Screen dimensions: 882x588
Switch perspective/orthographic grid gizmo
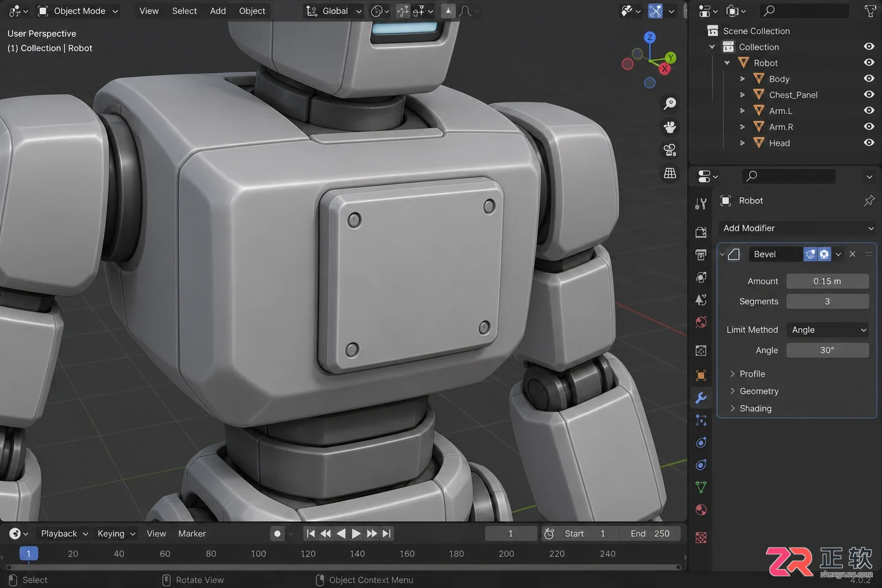(x=670, y=173)
